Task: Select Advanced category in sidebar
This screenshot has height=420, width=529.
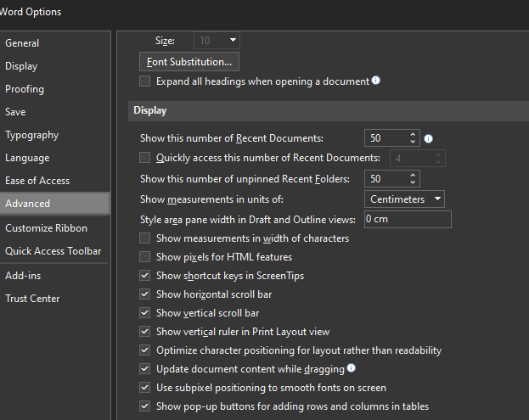Action: [54, 204]
